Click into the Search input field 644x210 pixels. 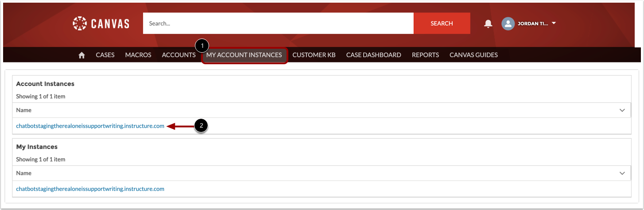pyautogui.click(x=278, y=23)
